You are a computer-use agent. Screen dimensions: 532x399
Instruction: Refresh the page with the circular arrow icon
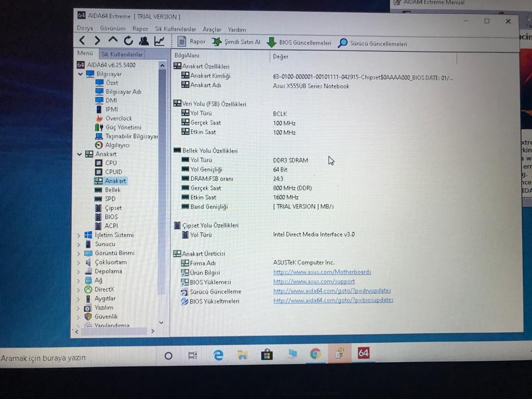(x=128, y=41)
